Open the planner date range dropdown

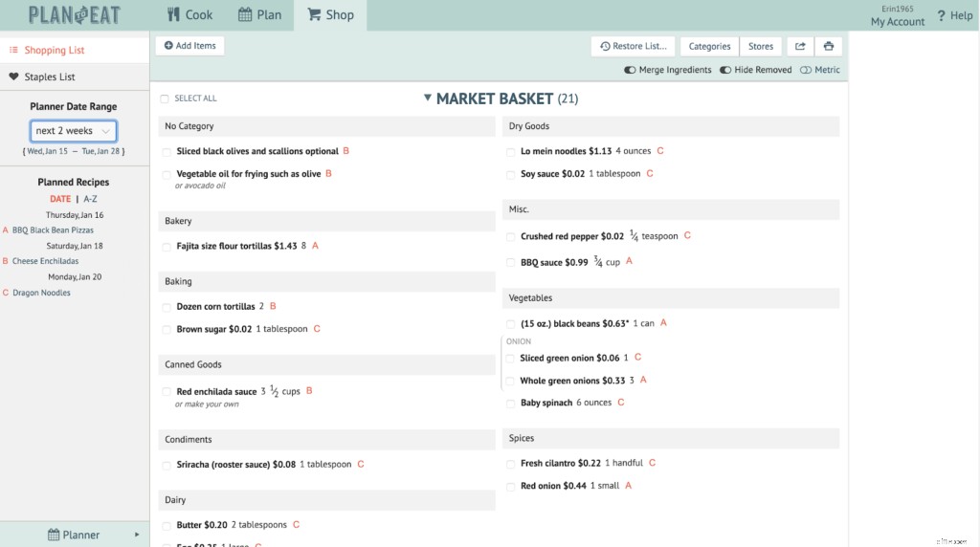(74, 131)
